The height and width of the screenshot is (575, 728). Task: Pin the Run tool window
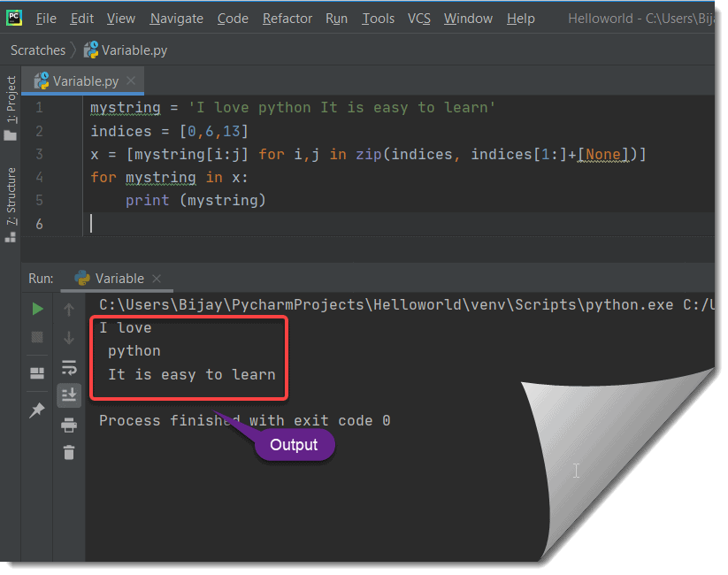[x=36, y=410]
